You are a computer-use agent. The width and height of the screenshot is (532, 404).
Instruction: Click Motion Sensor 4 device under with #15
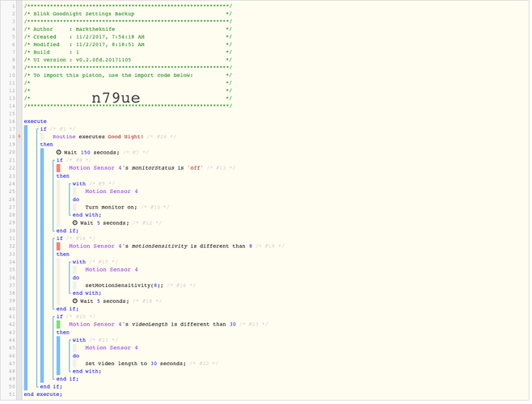pyautogui.click(x=112, y=270)
